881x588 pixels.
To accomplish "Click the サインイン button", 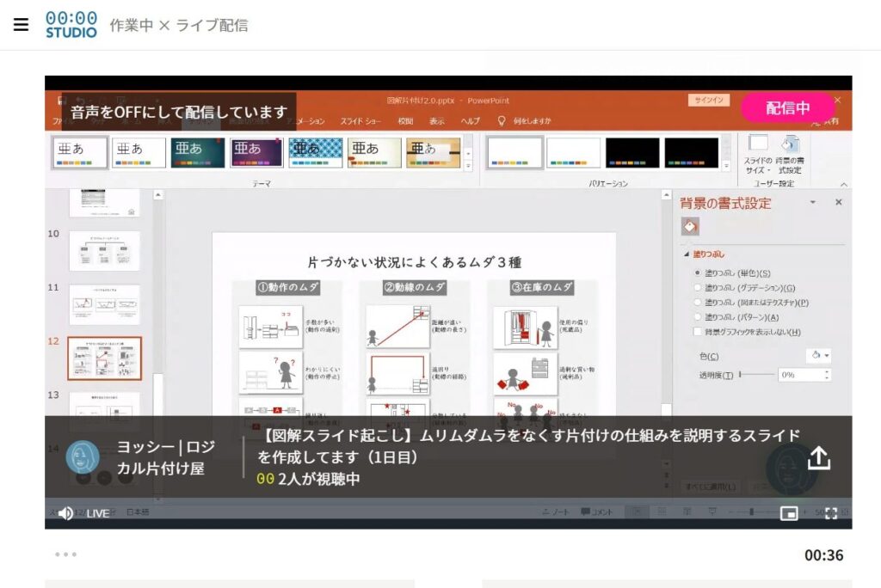I will coord(709,100).
